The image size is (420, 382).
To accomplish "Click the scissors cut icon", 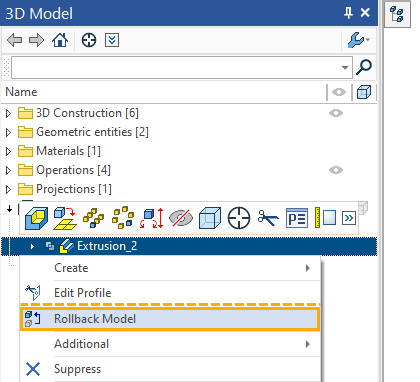I will pos(268,218).
